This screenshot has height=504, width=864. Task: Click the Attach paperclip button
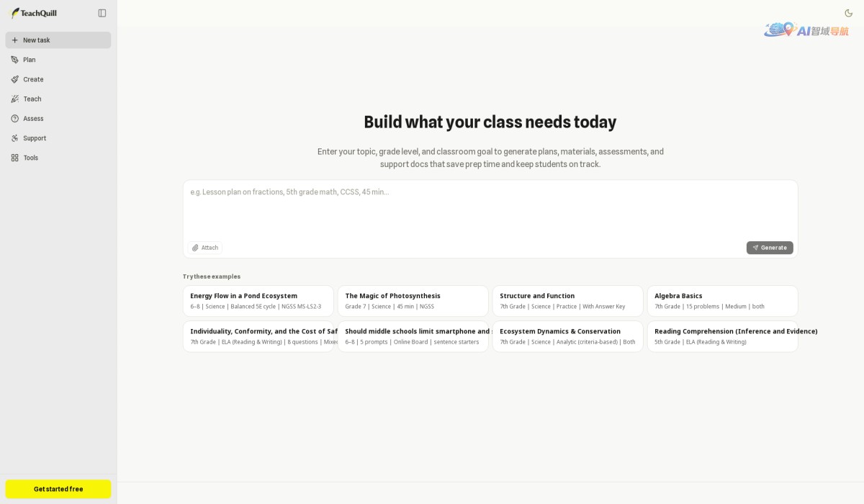point(205,248)
